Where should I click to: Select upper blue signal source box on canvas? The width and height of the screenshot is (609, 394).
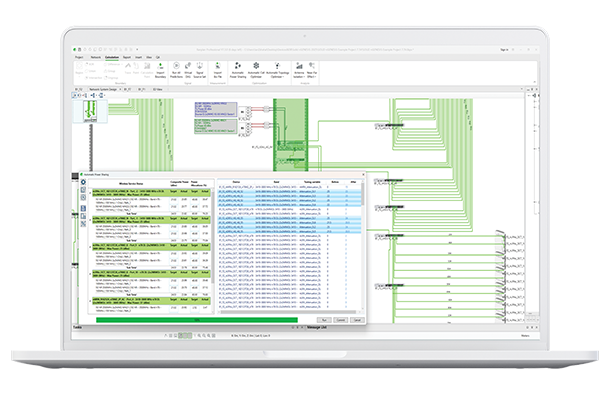tap(216, 109)
